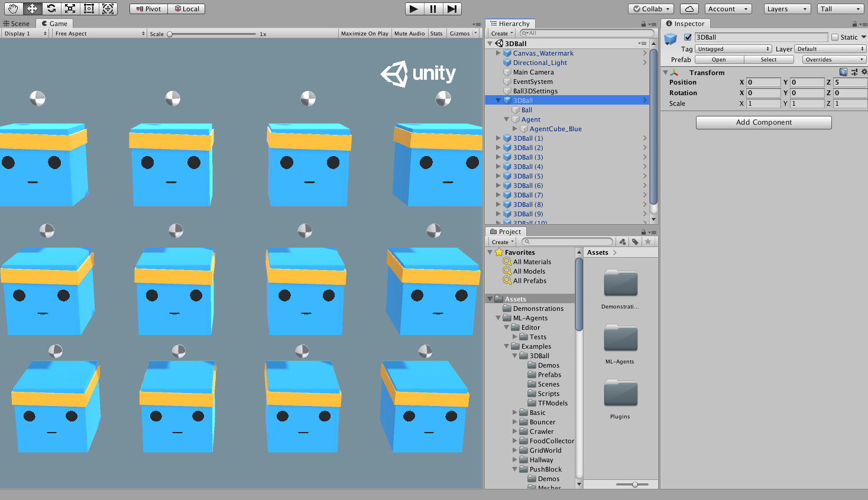
Task: Select the Scale tool
Action: pyautogui.click(x=70, y=8)
